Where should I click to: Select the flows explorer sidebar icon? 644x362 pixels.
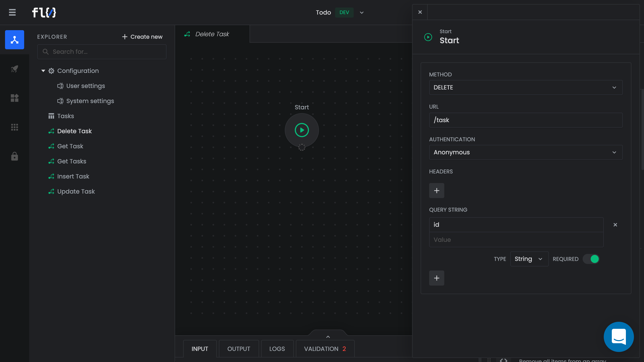15,40
